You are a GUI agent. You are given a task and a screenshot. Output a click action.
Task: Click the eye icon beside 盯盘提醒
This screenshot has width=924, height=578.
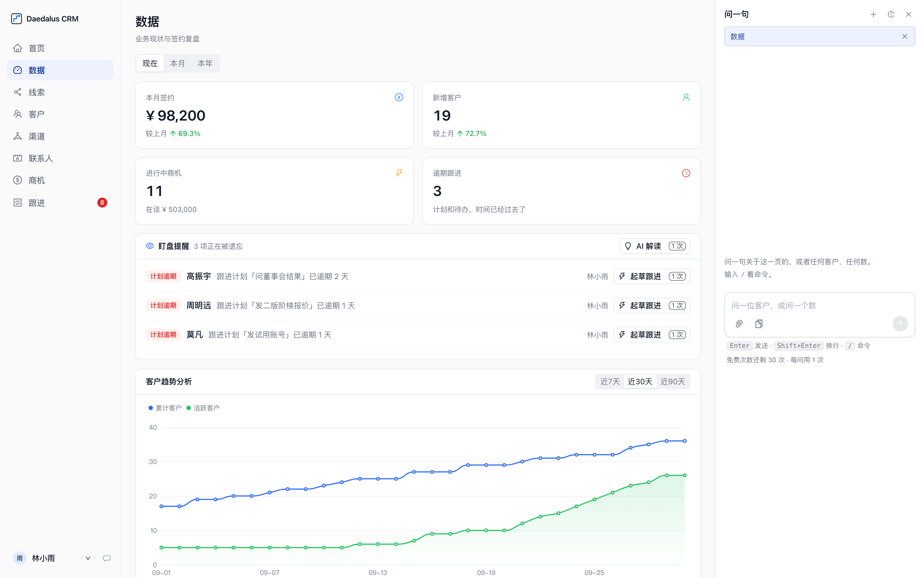tap(150, 246)
